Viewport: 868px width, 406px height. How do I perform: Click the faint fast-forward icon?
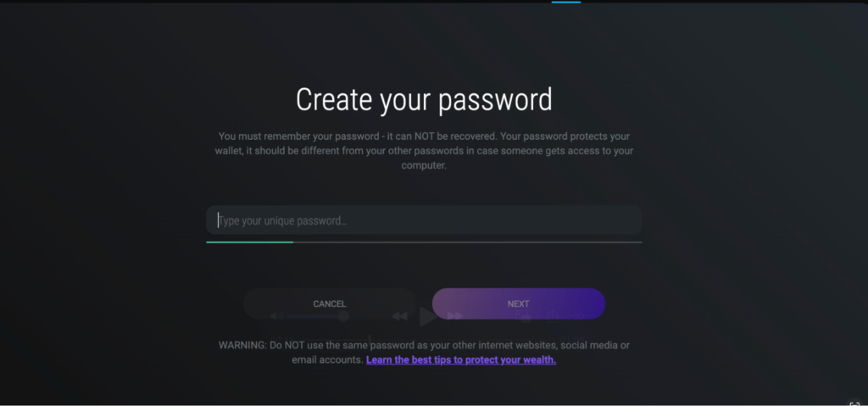point(455,316)
